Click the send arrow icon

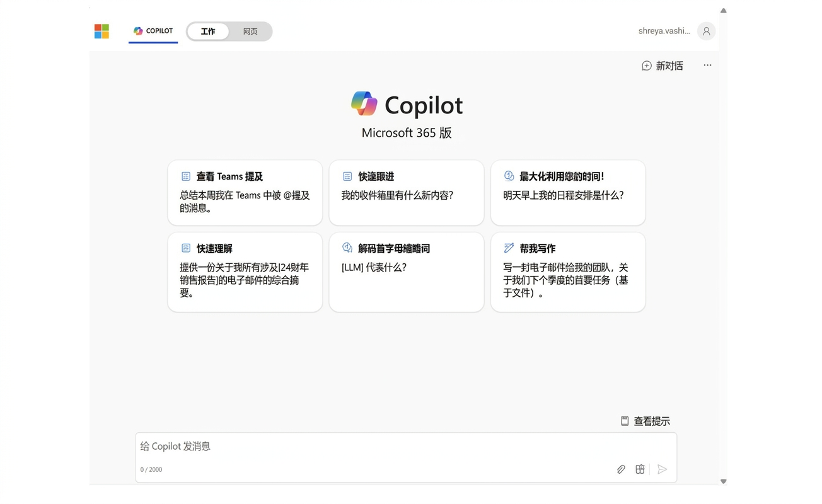(x=662, y=469)
